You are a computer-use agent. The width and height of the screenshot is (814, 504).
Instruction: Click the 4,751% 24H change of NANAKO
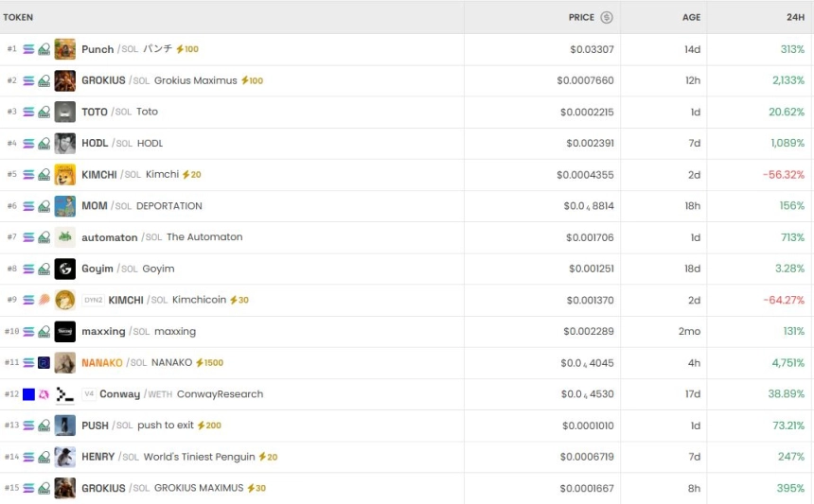coord(787,363)
